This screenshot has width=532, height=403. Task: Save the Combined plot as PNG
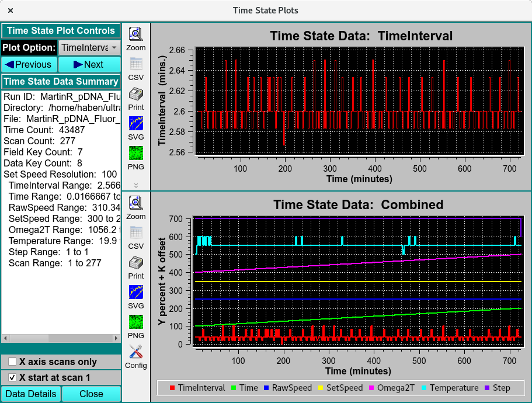click(x=135, y=321)
